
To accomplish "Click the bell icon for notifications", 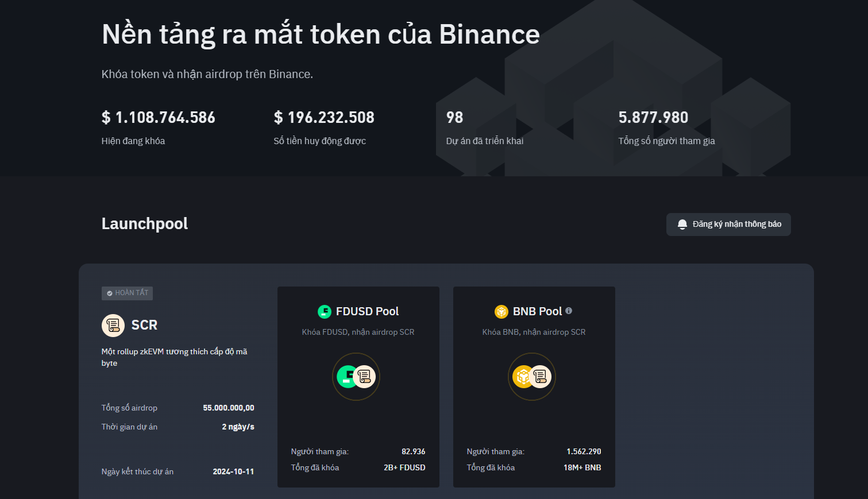I will [682, 225].
